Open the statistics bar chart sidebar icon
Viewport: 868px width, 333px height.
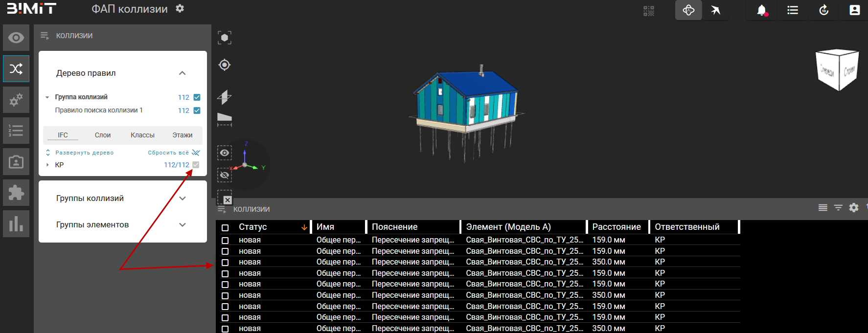tap(16, 224)
